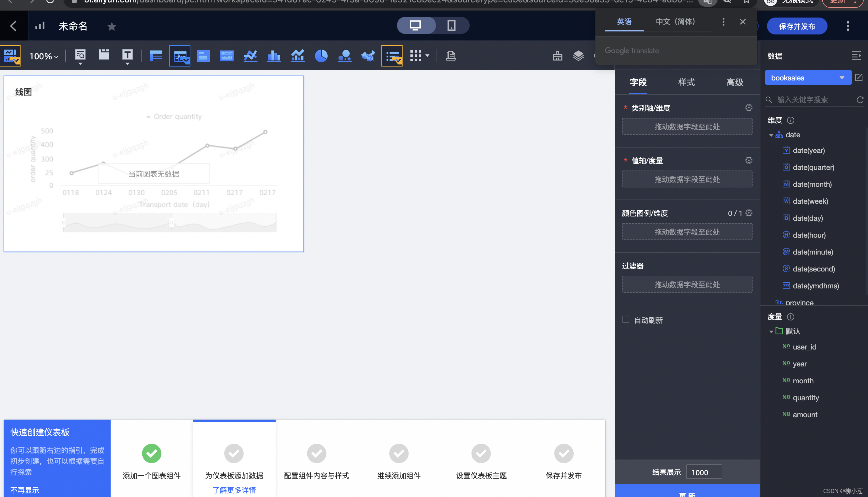Switch to mobile layout preview
The image size is (868, 497).
tap(452, 26)
